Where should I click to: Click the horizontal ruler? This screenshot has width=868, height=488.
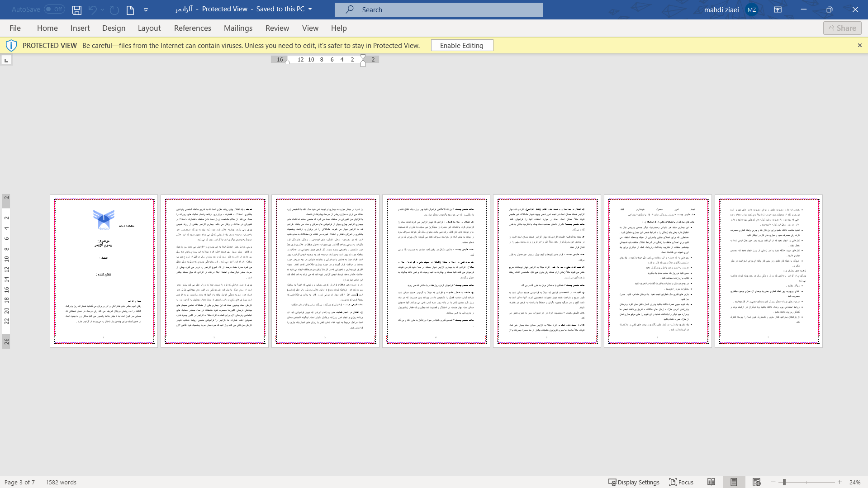pos(325,59)
